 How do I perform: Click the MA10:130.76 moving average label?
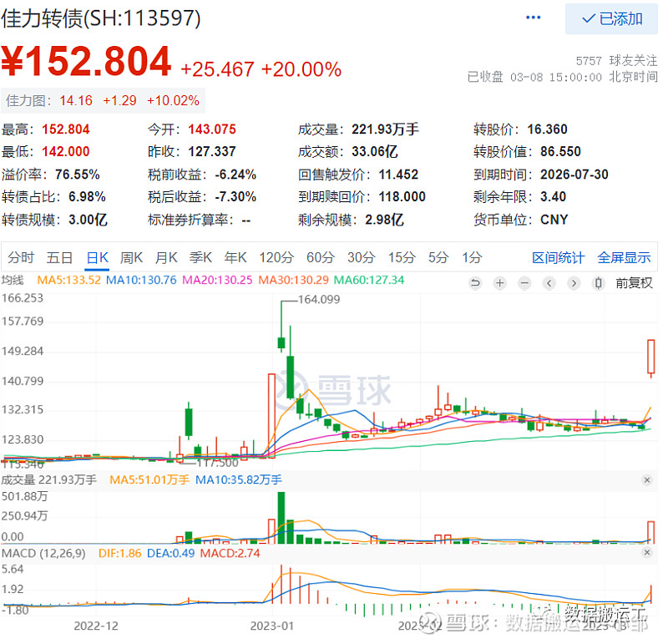141,280
